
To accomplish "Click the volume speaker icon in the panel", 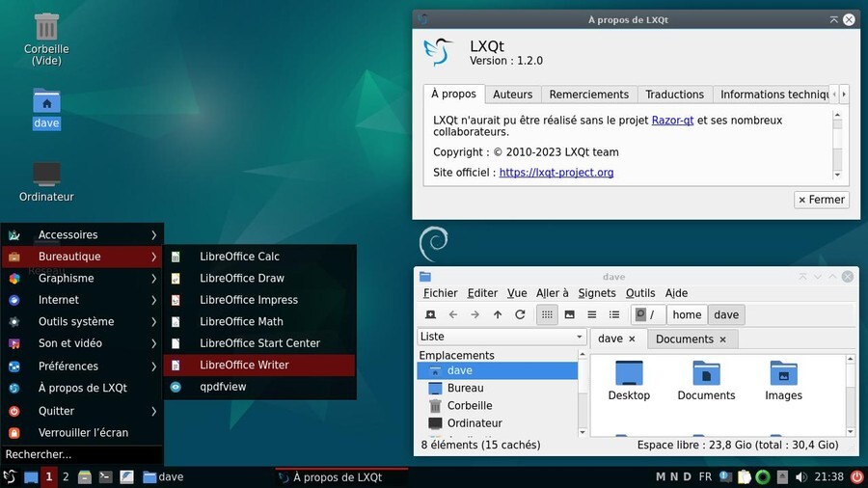I will 801,477.
